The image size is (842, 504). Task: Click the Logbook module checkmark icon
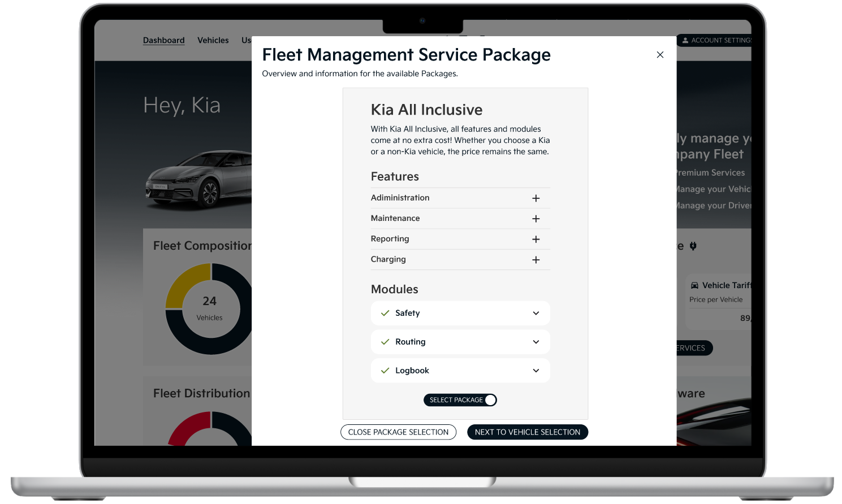pos(385,371)
